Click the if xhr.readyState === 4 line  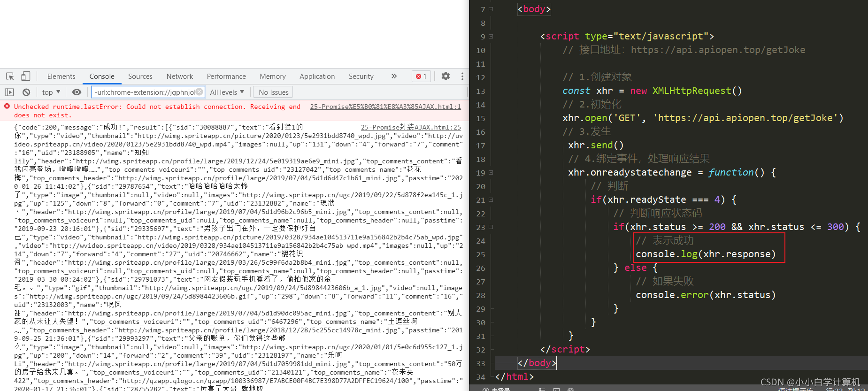point(663,199)
